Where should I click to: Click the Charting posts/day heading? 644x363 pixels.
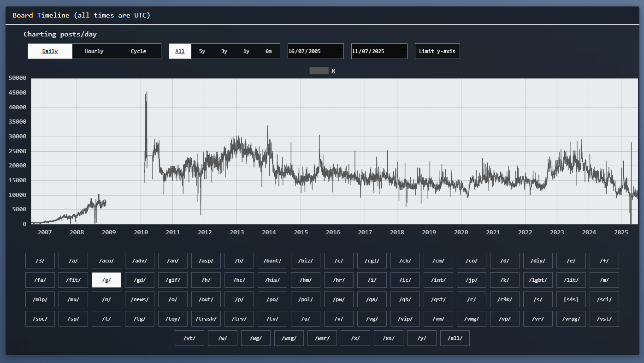pyautogui.click(x=60, y=34)
